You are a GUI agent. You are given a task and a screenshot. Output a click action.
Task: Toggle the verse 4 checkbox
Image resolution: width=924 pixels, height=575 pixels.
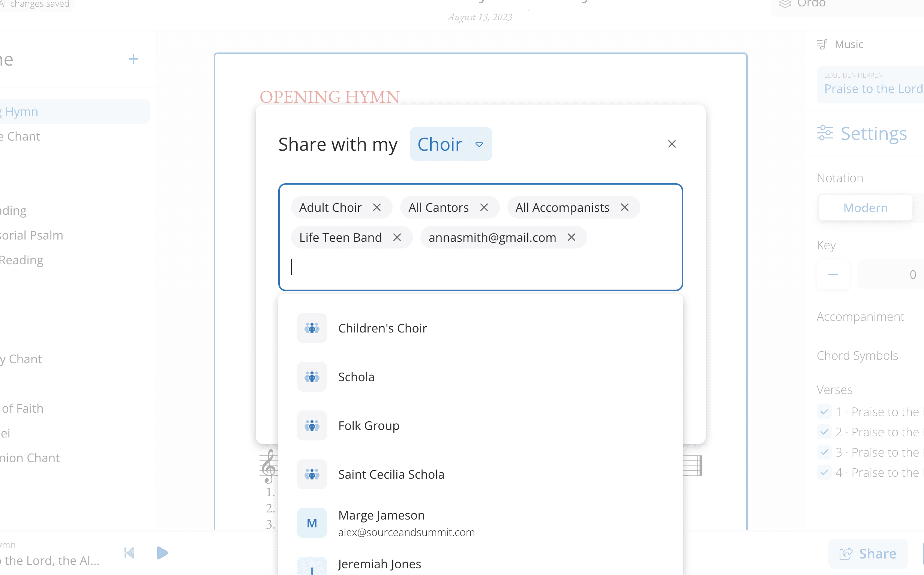coord(824,473)
